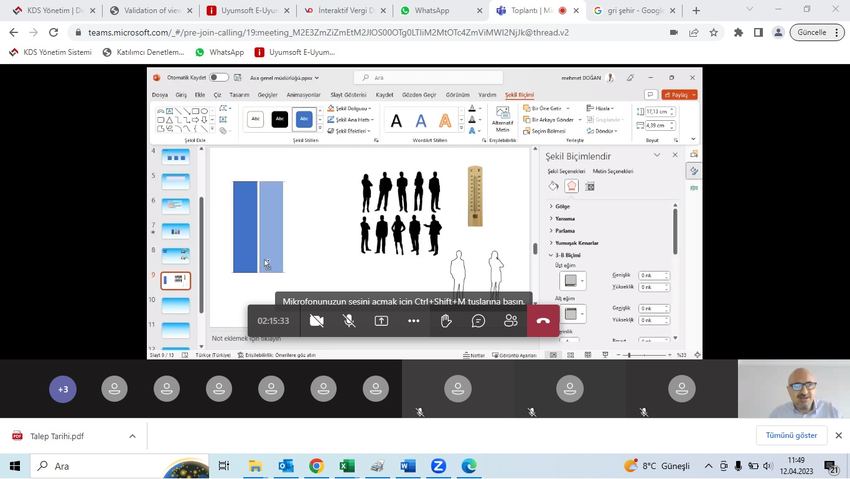
Task: Click the PowerPoint search box Ara
Action: (428, 77)
